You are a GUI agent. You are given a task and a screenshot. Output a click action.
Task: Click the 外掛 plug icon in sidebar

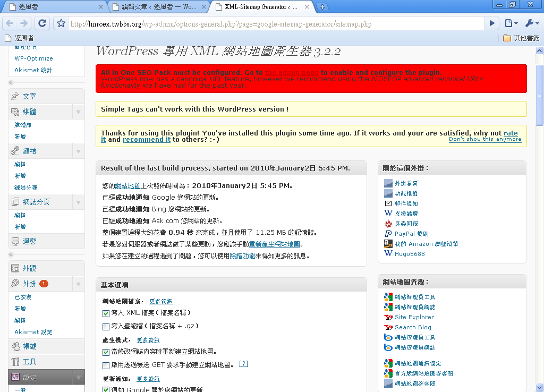pos(15,284)
